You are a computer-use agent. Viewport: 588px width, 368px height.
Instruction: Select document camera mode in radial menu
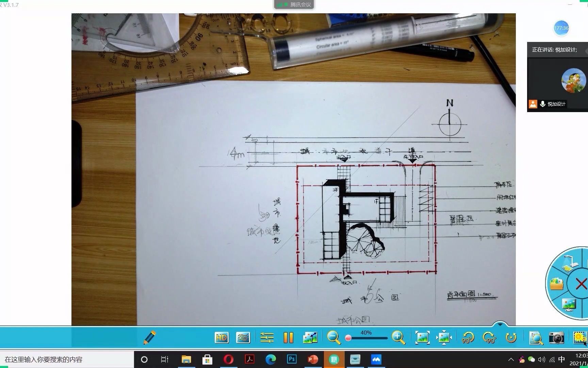point(571,263)
